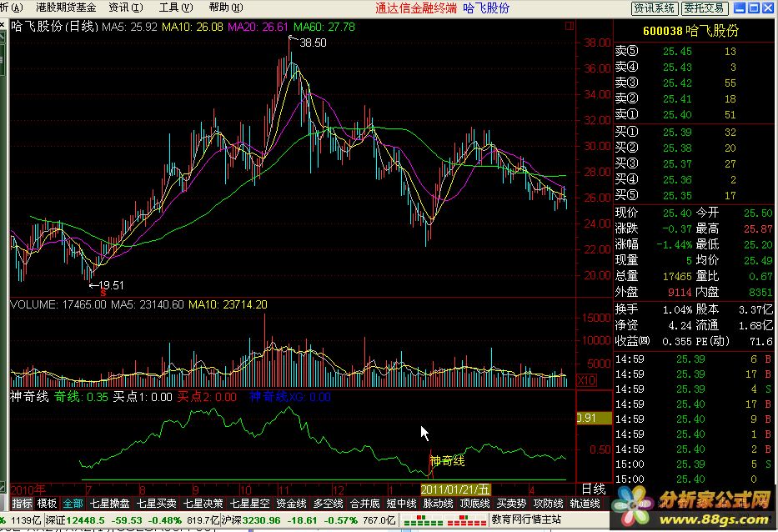The width and height of the screenshot is (778, 532).
Task: Click the small red window icon above chart
Action: pos(570,26)
